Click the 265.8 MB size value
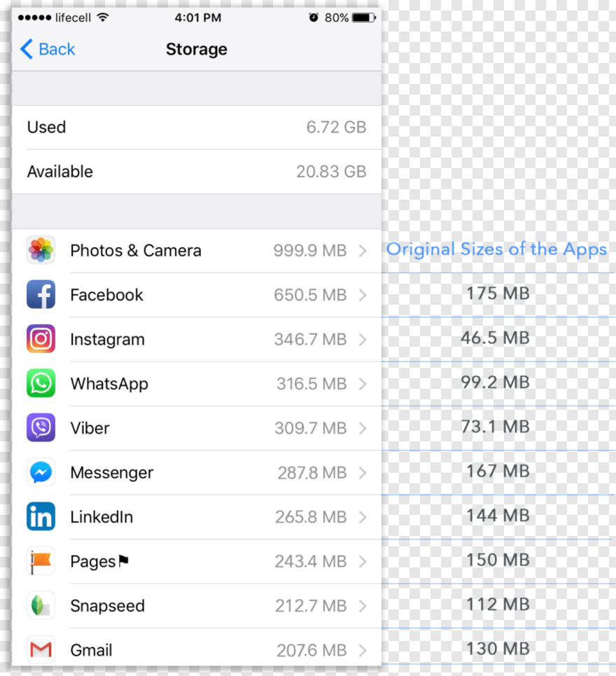The width and height of the screenshot is (616, 676). [x=311, y=518]
